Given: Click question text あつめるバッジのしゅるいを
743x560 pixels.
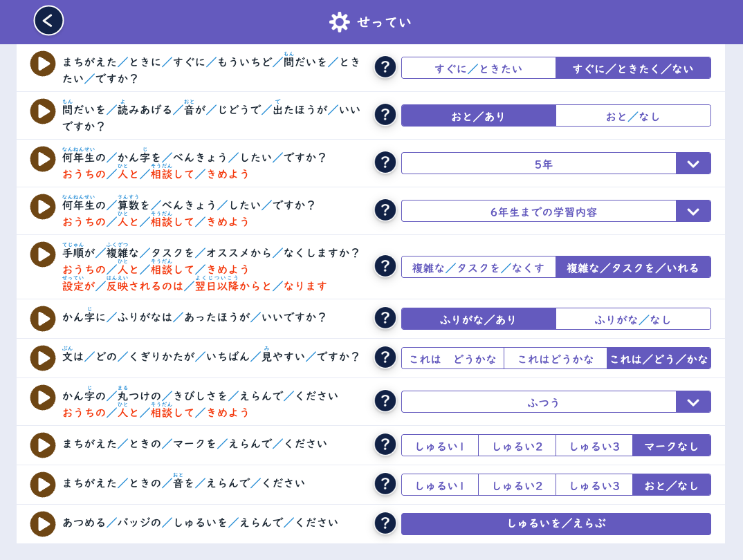Looking at the screenshot, I should click(x=201, y=523).
